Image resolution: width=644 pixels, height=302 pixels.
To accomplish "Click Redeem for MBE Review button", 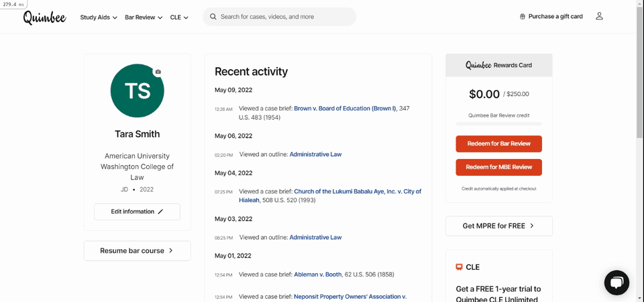I will click(x=498, y=167).
